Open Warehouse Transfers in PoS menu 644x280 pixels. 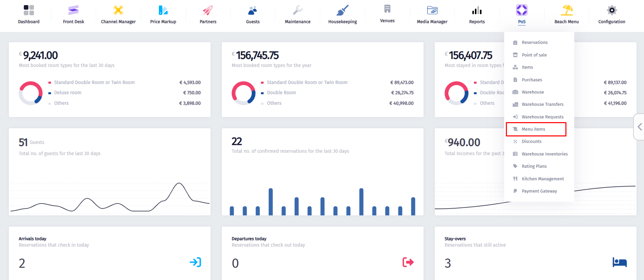pyautogui.click(x=542, y=104)
